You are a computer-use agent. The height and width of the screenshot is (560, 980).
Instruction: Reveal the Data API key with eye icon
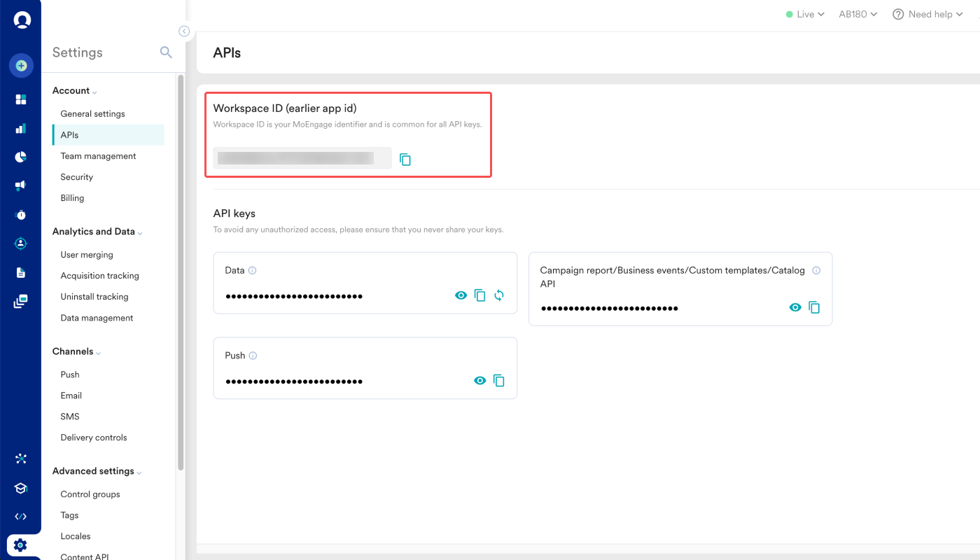461,295
